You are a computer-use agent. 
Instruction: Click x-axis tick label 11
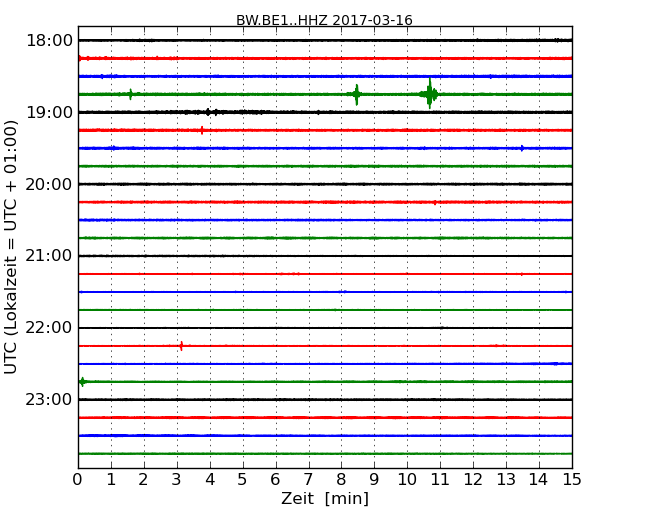(440, 480)
